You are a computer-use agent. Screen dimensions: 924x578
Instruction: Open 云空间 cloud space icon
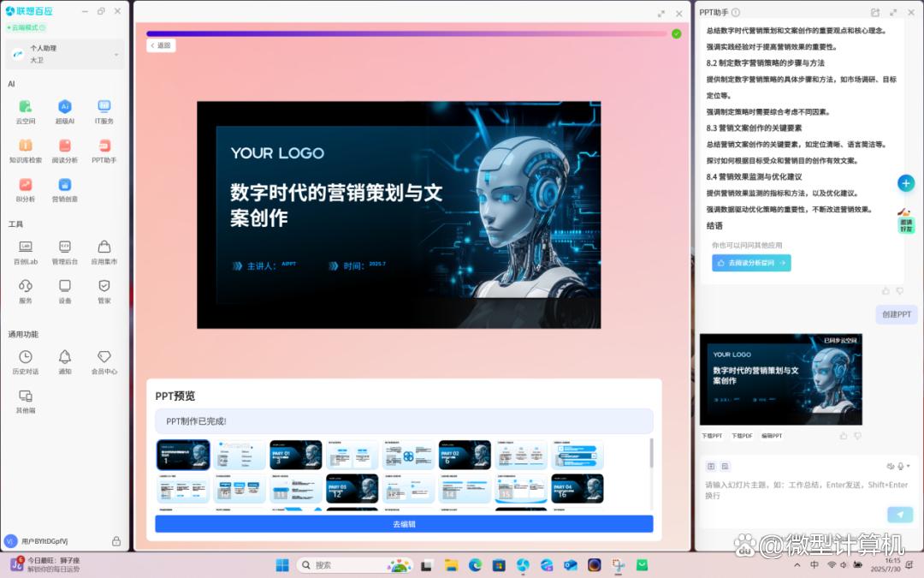coord(25,107)
